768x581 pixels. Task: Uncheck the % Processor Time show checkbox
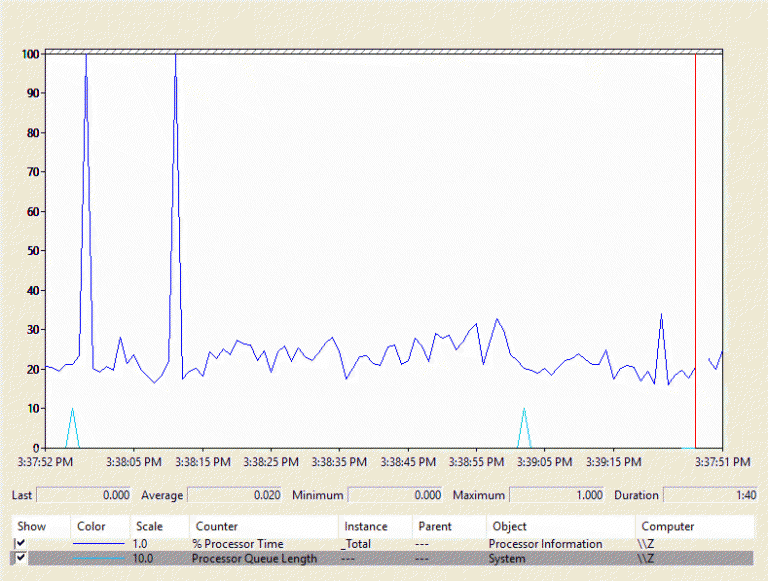click(x=20, y=544)
